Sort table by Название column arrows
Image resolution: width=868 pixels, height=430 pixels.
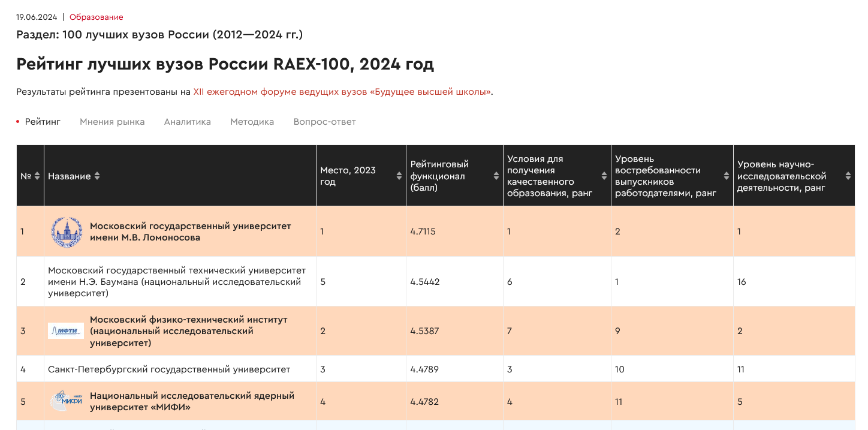click(97, 176)
